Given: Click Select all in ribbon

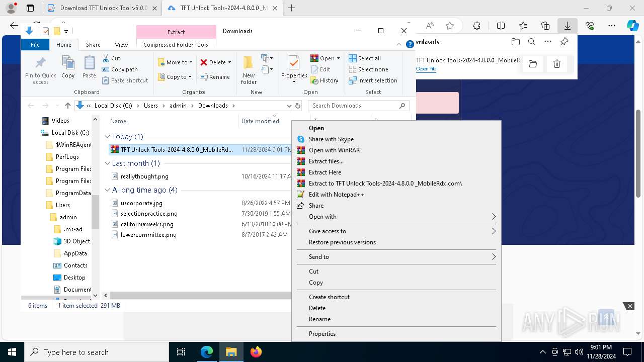Looking at the screenshot, I should point(365,58).
